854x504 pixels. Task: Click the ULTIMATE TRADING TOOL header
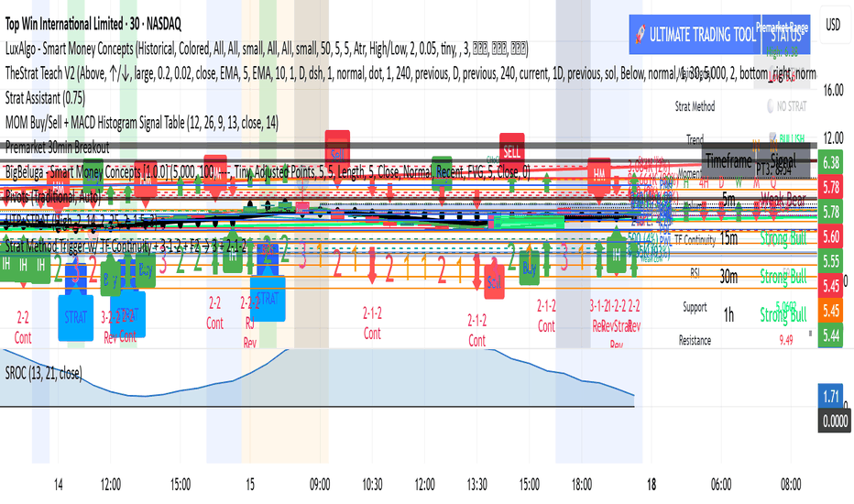[695, 35]
